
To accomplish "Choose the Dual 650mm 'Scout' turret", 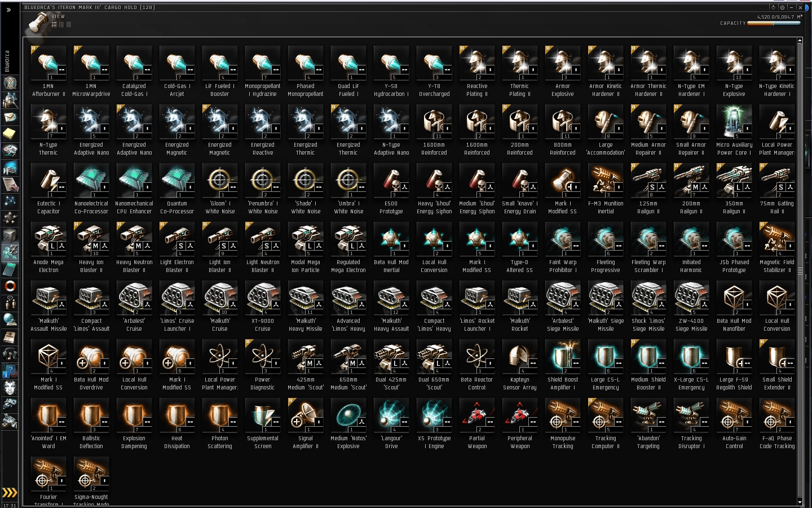I will click(434, 365).
